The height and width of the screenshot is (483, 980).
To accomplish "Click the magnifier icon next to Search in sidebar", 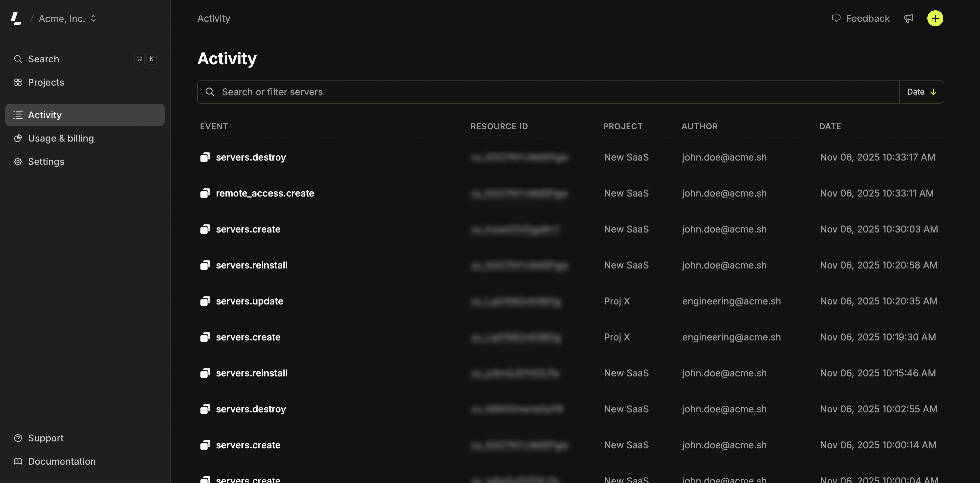I will pos(18,59).
